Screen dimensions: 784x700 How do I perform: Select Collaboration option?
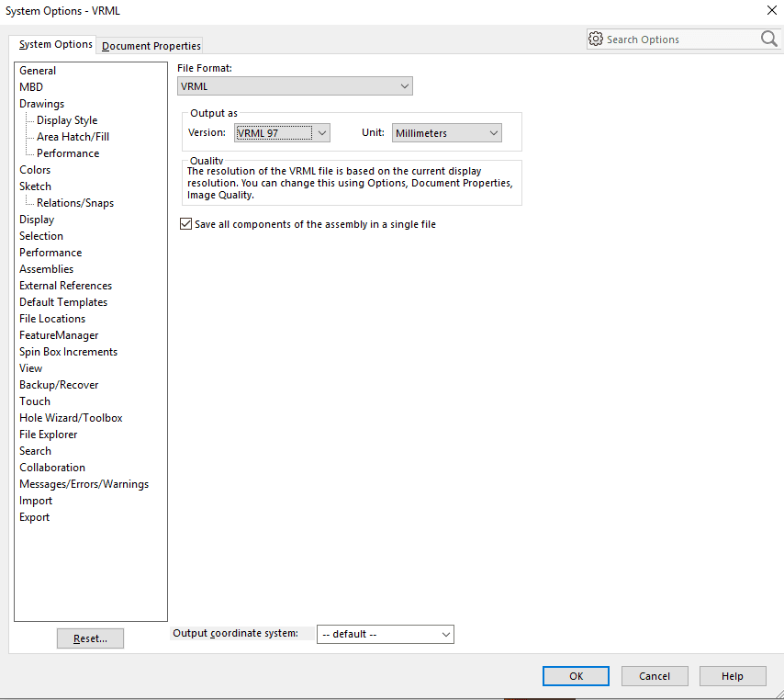52,467
